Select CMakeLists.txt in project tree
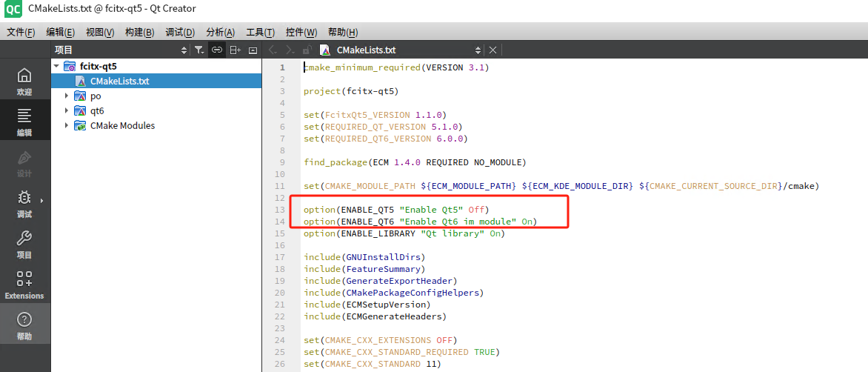 [x=156, y=81]
